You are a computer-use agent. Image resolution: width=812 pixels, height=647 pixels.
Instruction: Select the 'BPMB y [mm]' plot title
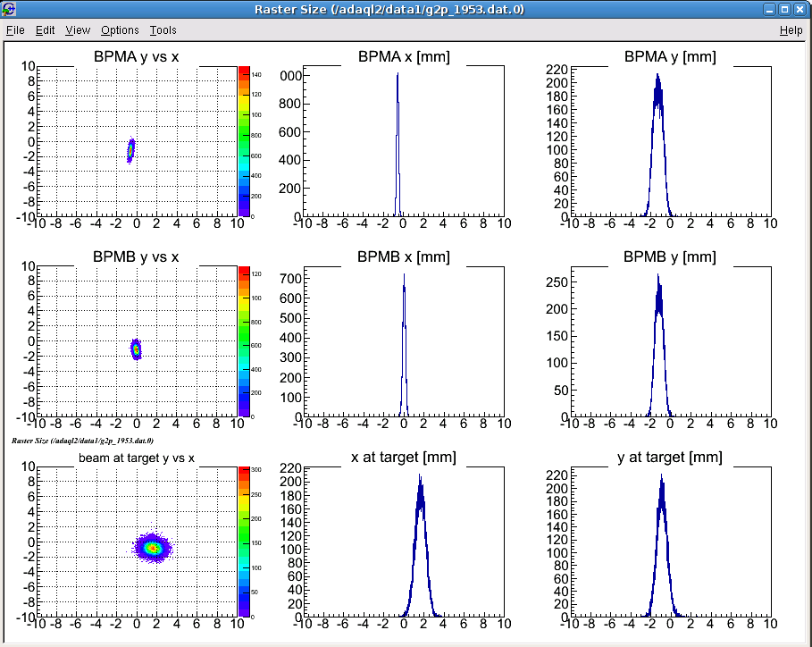(x=670, y=257)
